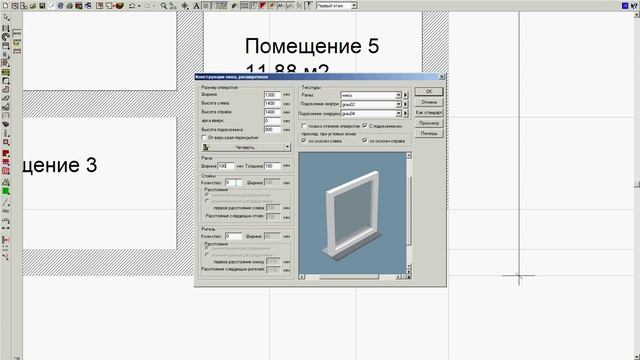Click the Help question-mark icon at top right

click(634, 5)
